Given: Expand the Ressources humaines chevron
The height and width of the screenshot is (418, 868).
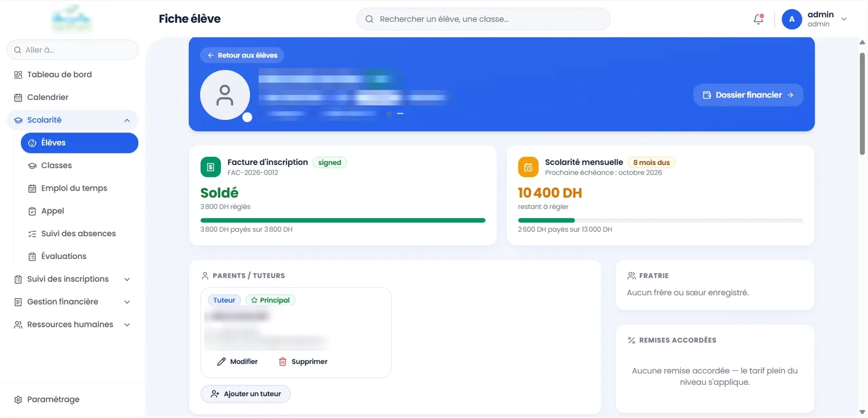Looking at the screenshot, I should click(x=127, y=325).
